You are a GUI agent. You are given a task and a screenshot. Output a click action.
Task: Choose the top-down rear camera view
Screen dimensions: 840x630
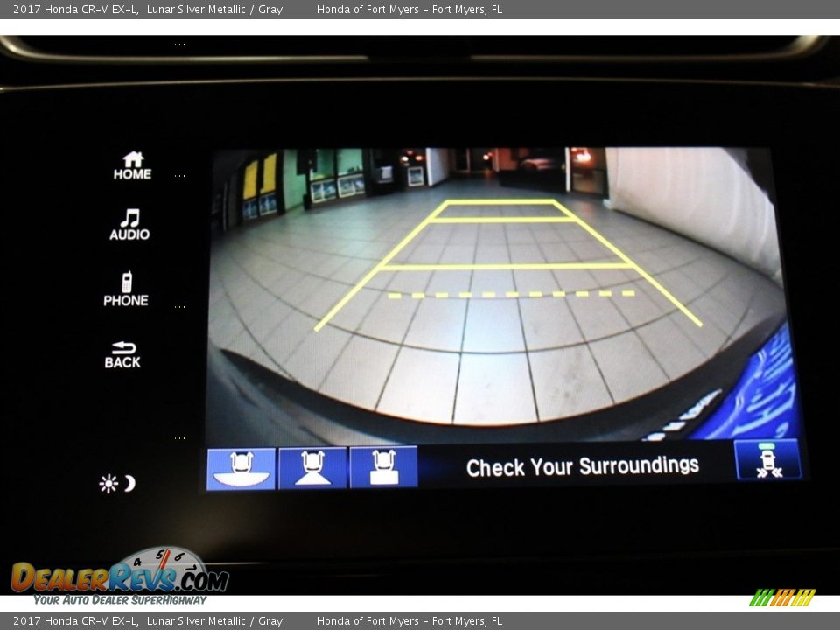tap(383, 468)
